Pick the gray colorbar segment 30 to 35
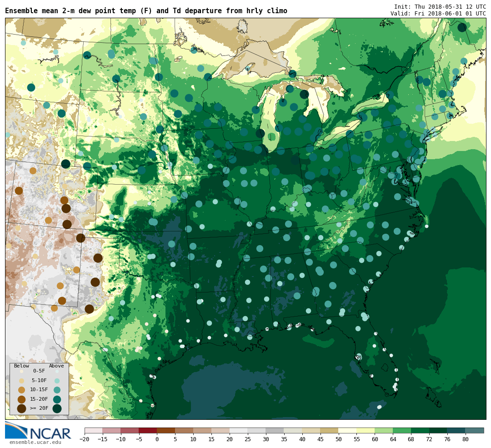Screen dimensions: 491x448 pos(275,430)
